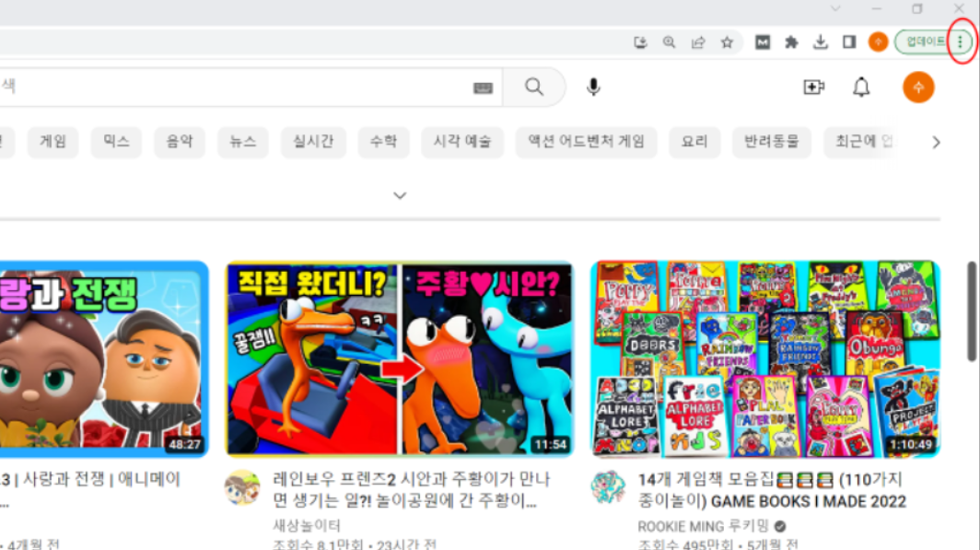
Task: Click the zoom magnifier icon in address bar
Action: (669, 41)
